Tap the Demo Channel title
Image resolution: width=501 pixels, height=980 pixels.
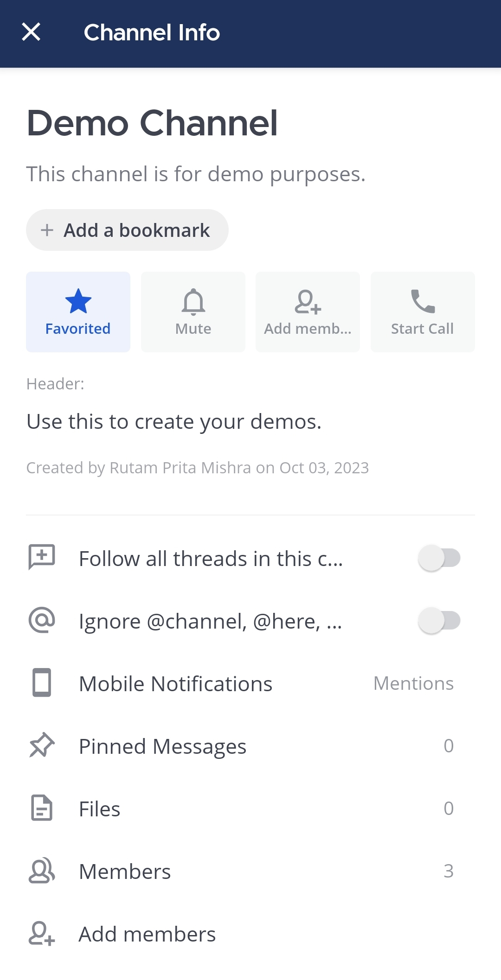pyautogui.click(x=152, y=123)
